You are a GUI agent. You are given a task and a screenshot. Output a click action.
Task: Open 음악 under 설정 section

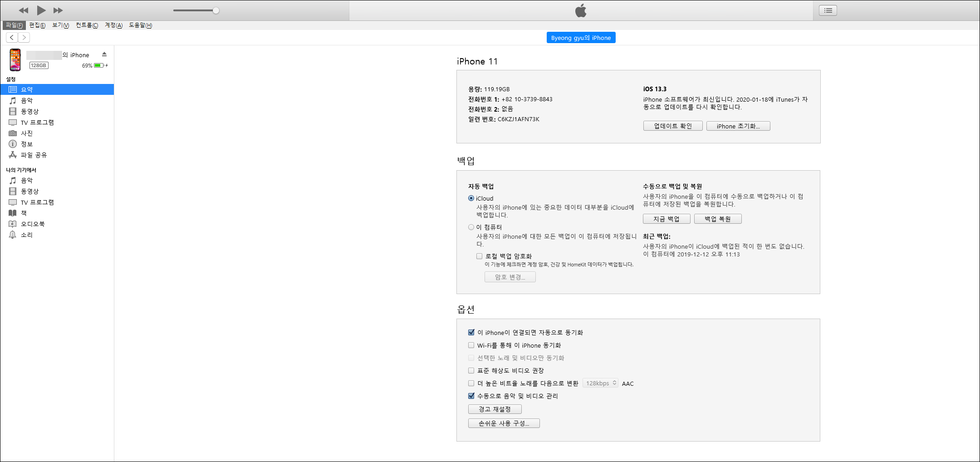[x=57, y=100]
